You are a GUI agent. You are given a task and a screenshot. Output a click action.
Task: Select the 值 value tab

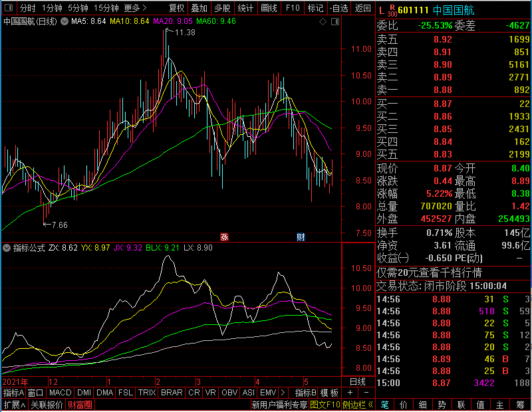click(x=480, y=405)
